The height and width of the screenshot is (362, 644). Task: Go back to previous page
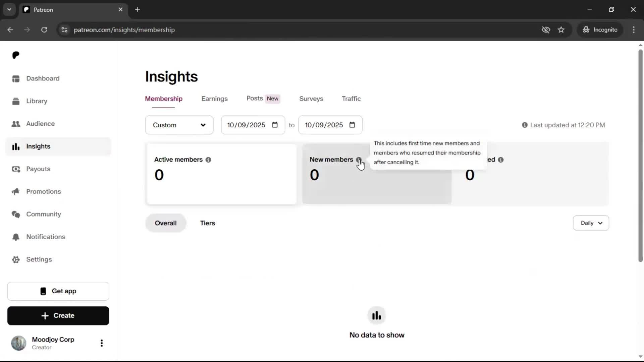(10, 30)
